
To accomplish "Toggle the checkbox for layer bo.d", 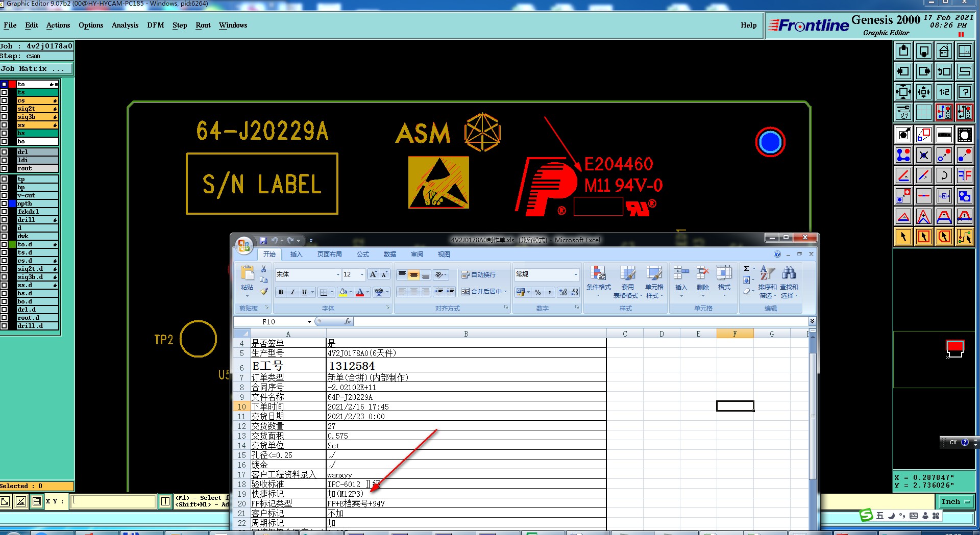I will [4, 301].
